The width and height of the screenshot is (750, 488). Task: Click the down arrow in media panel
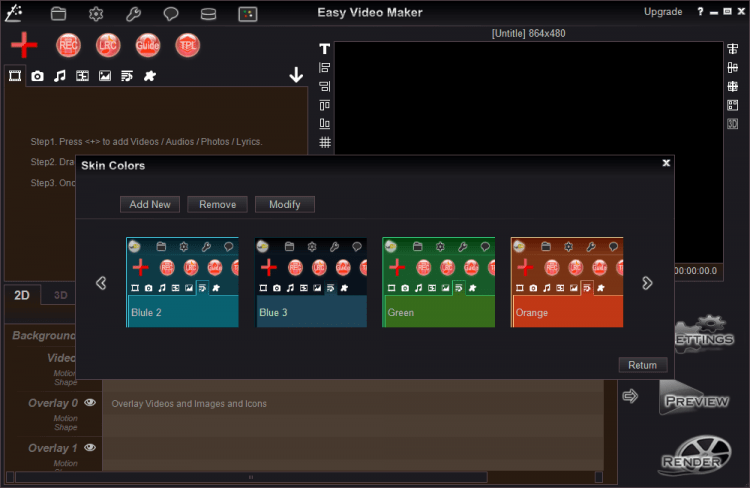tap(296, 75)
